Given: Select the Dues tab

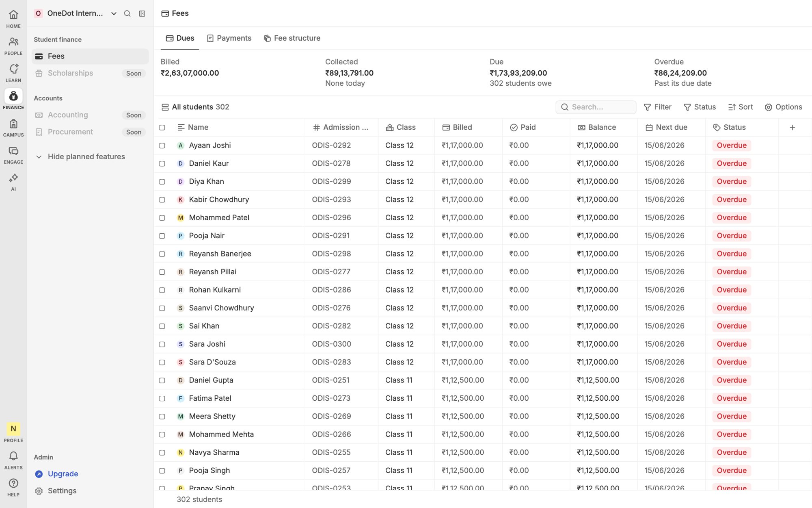Looking at the screenshot, I should (180, 38).
